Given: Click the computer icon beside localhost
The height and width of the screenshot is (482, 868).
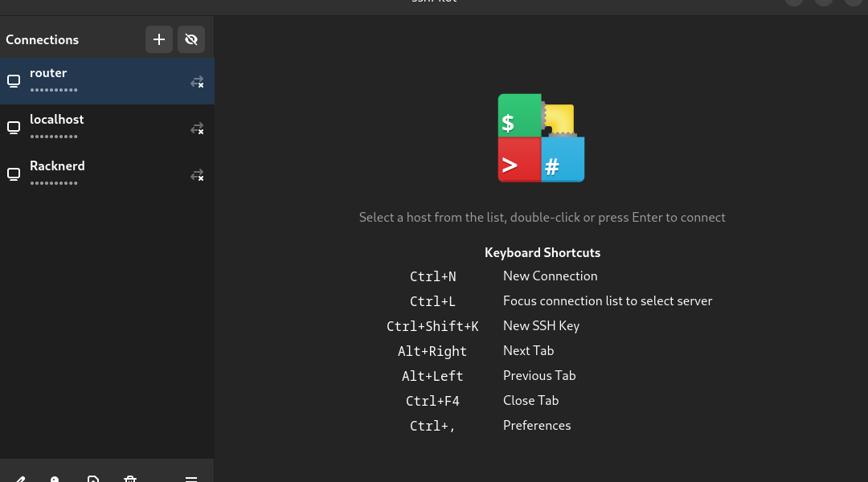Looking at the screenshot, I should point(14,128).
